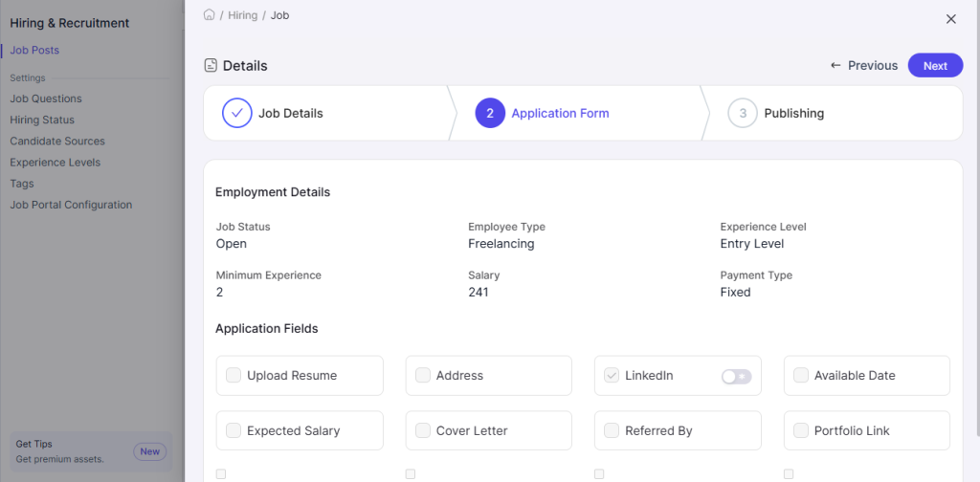
Task: Select step 2 circle for Application Form
Action: point(490,113)
